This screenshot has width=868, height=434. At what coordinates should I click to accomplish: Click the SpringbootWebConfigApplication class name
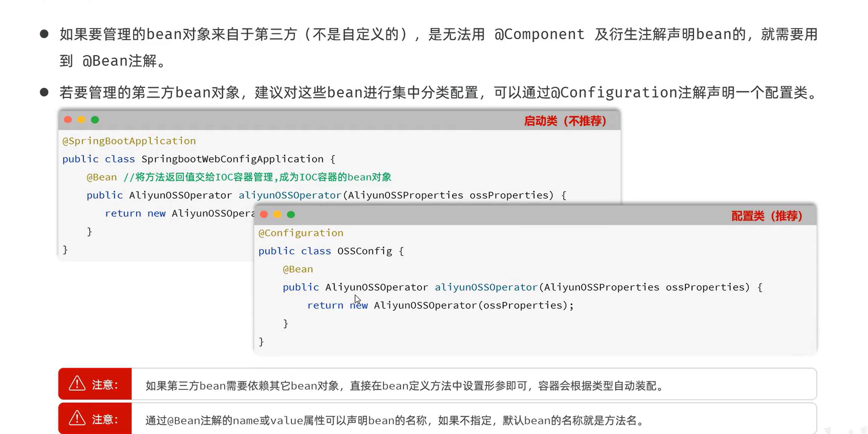pos(233,159)
